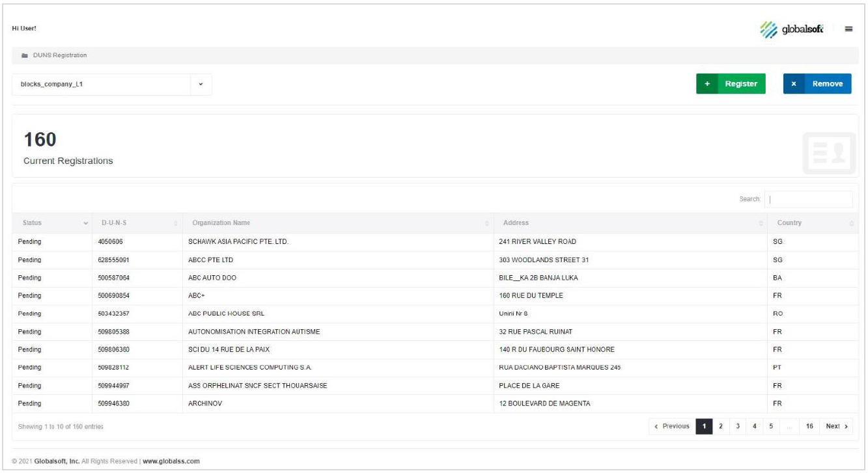The image size is (868, 473).
Task: Click address 160 RUE DU TEMPLE
Action: coord(531,296)
